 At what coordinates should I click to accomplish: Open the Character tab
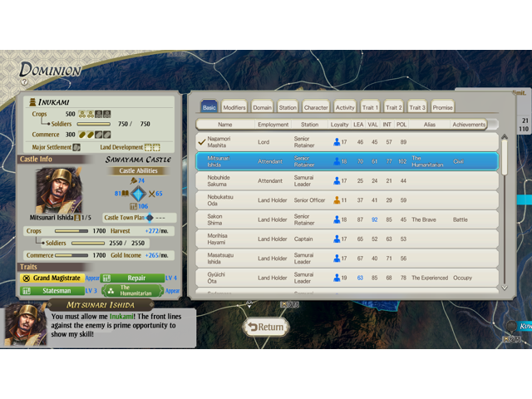click(316, 107)
